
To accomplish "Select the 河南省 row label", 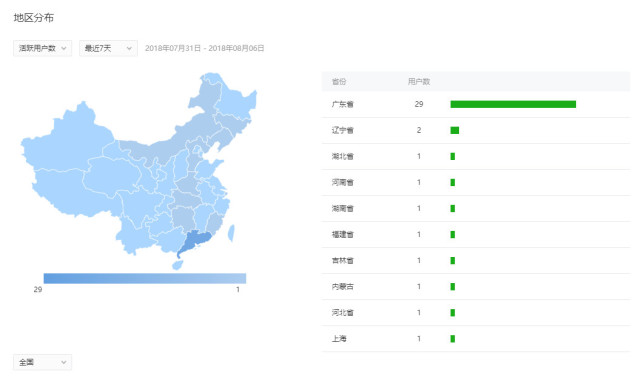I will point(343,182).
